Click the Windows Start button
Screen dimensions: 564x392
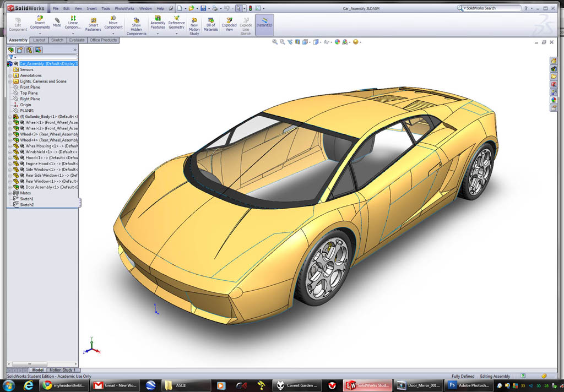(x=9, y=385)
